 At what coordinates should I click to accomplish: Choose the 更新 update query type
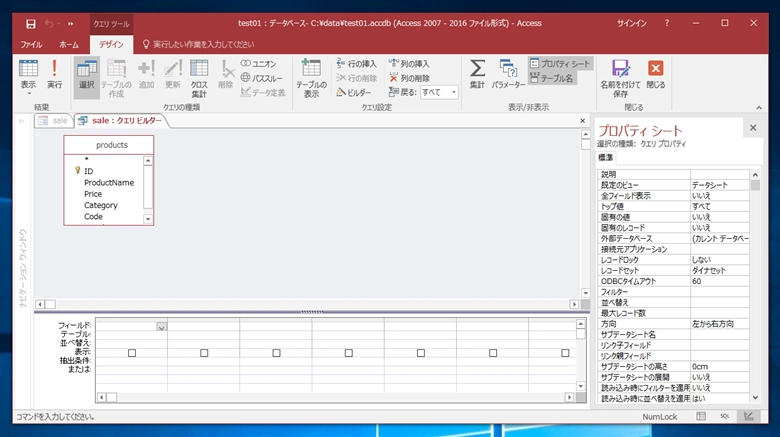173,75
